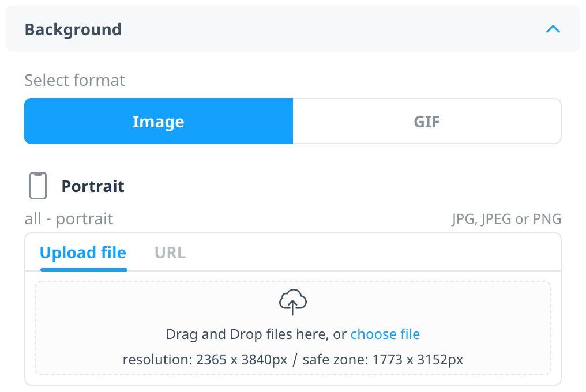Switch the format to GIF
The image size is (586, 392).
427,121
